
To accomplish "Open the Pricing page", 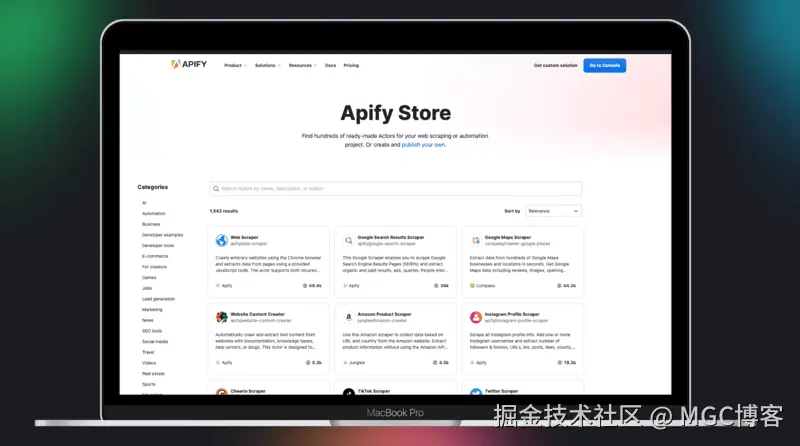I will pos(351,65).
